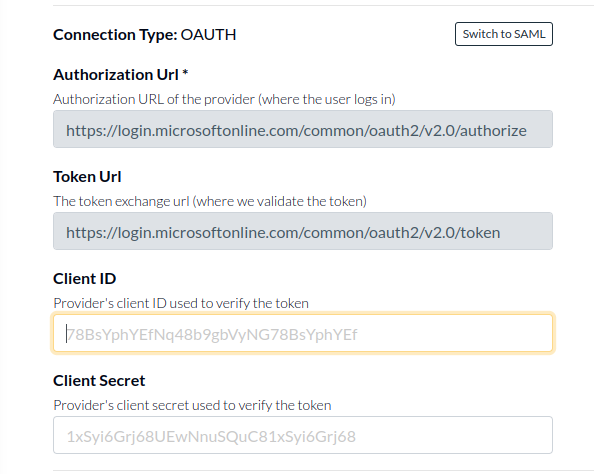
Task: Click the 'token exchange url' description text
Action: pyautogui.click(x=210, y=201)
